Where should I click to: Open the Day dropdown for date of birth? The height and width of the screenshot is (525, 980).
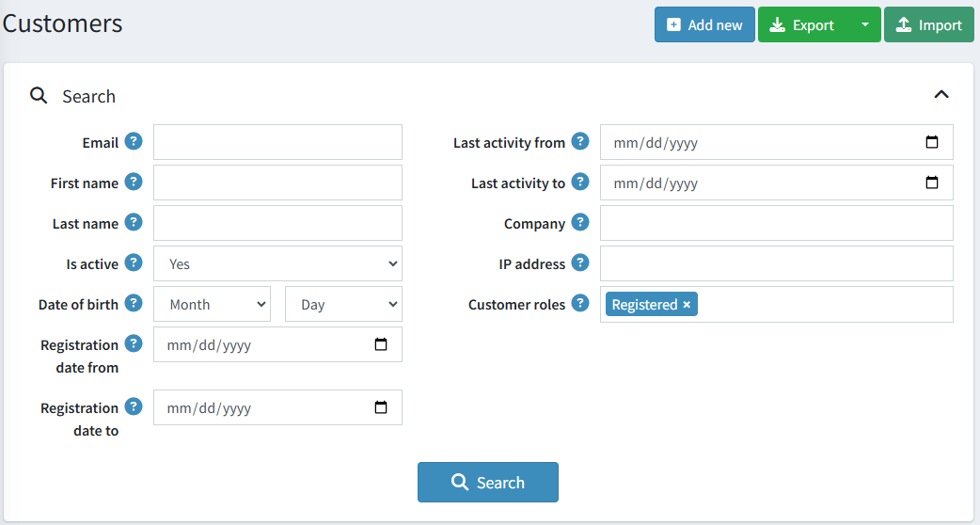coord(343,305)
